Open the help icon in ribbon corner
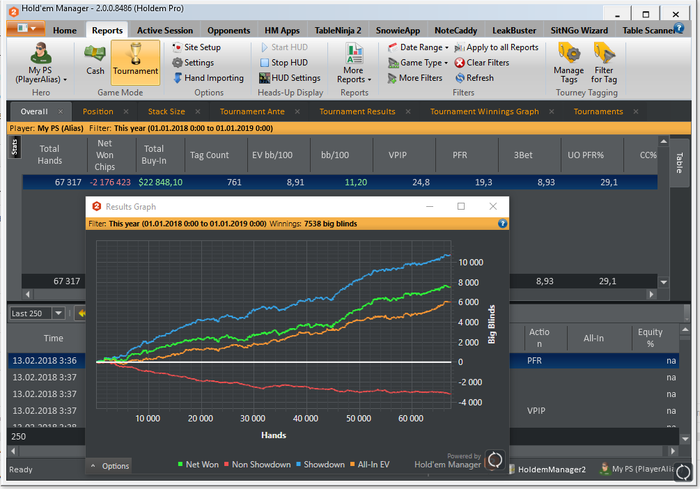 click(x=679, y=28)
